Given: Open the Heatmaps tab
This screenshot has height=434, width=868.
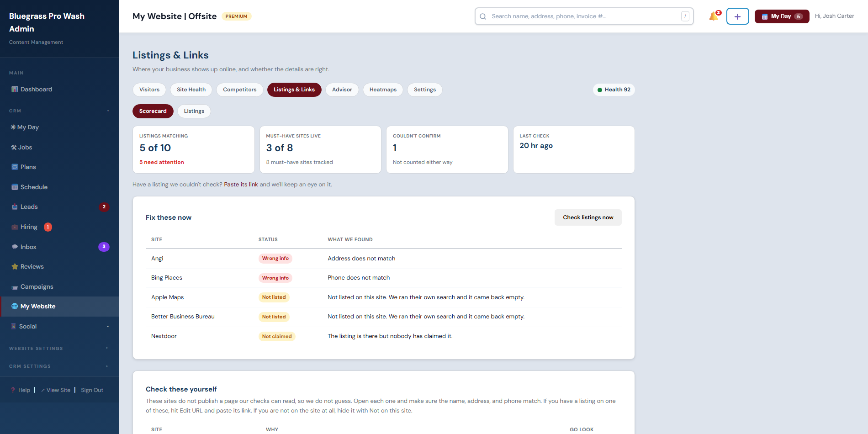Looking at the screenshot, I should coord(383,90).
